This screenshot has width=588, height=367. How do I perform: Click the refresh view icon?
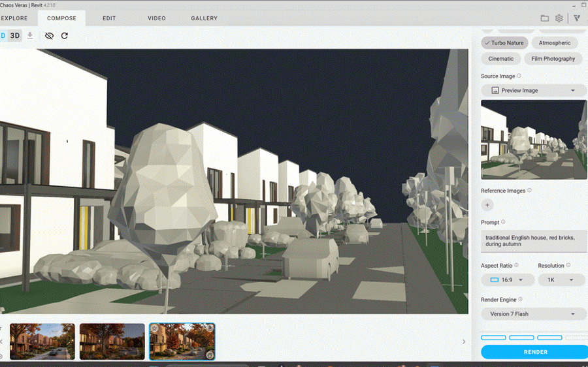coord(65,36)
